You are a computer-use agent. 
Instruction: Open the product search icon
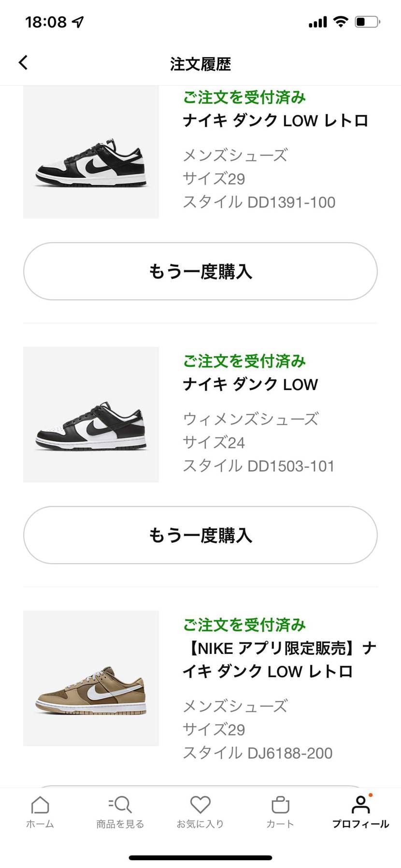point(120,805)
